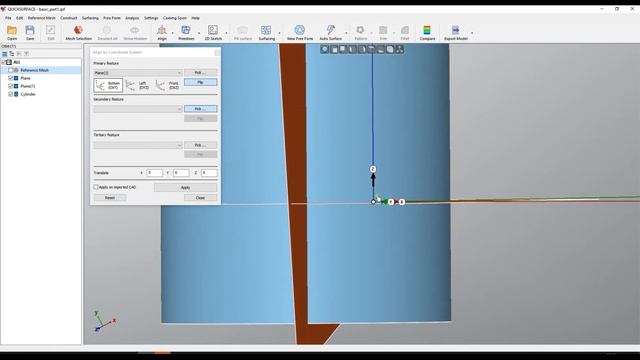Click the first view icon in viewport toolbar

[x=324, y=49]
